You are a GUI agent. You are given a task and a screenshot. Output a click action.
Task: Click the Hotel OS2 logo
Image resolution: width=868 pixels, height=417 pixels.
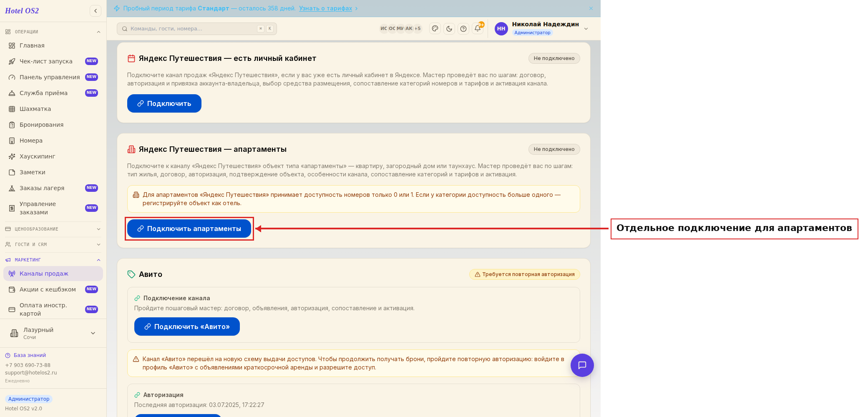pos(22,11)
